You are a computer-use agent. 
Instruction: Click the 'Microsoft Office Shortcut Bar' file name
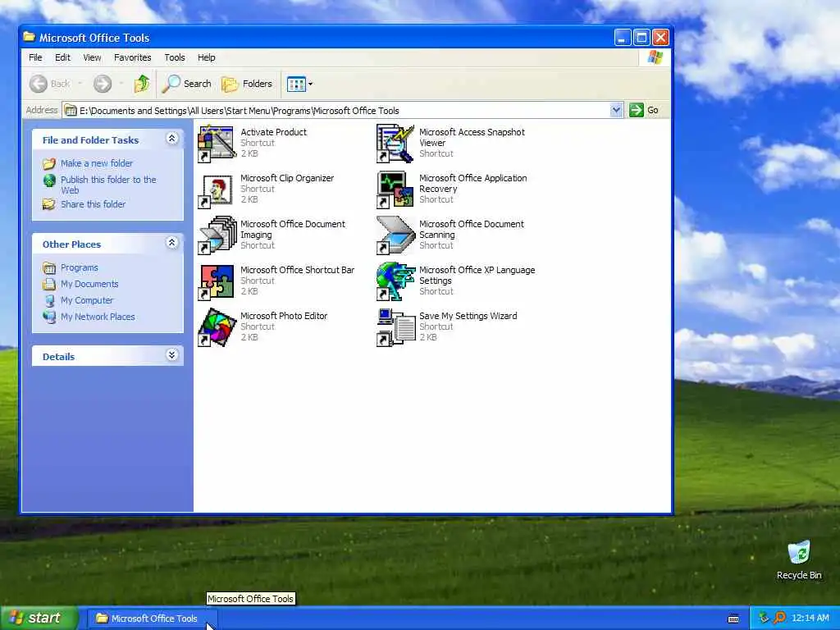(297, 269)
